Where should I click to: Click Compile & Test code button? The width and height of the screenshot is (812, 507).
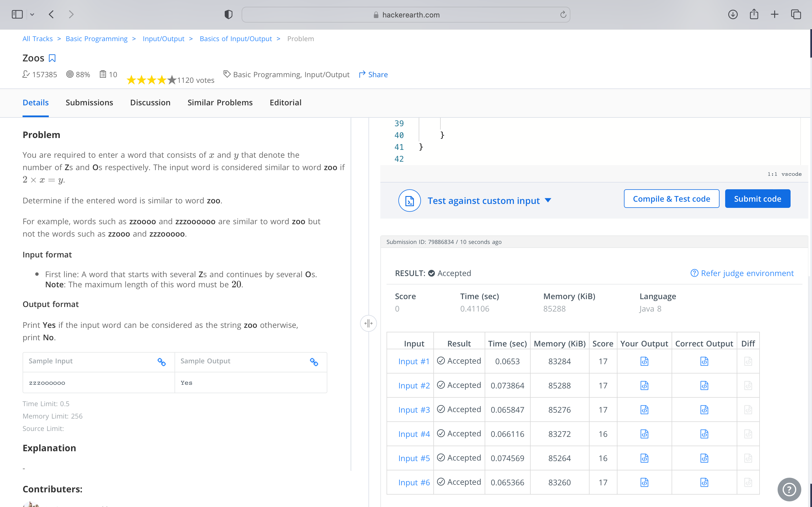pyautogui.click(x=671, y=199)
